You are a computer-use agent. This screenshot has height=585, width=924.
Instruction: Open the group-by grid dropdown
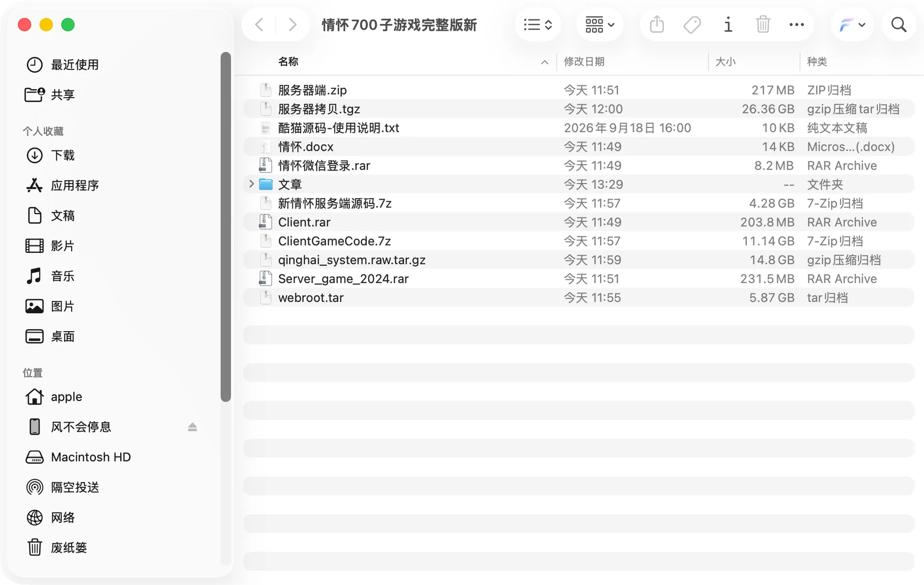[599, 25]
